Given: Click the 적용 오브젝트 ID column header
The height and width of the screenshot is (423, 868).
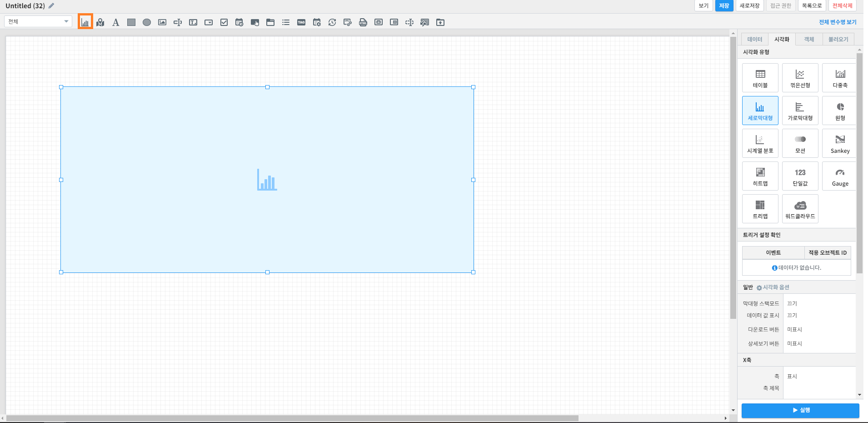Looking at the screenshot, I should (828, 252).
